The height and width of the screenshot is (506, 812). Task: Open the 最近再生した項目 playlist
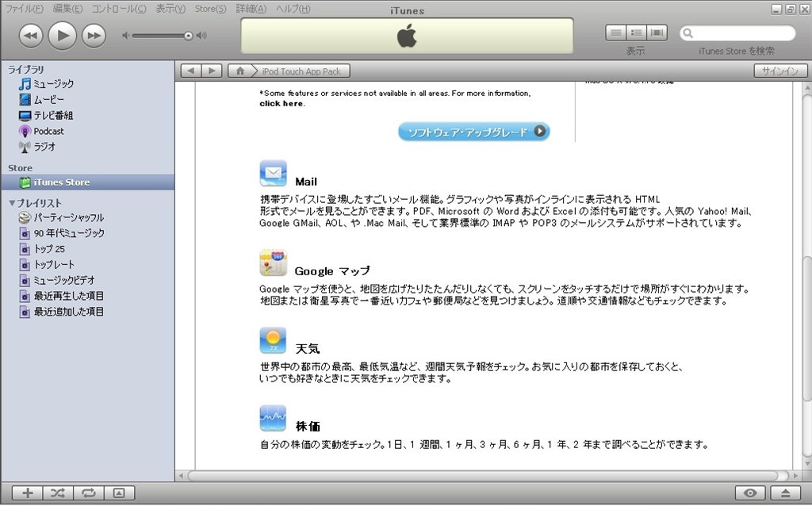point(61,296)
